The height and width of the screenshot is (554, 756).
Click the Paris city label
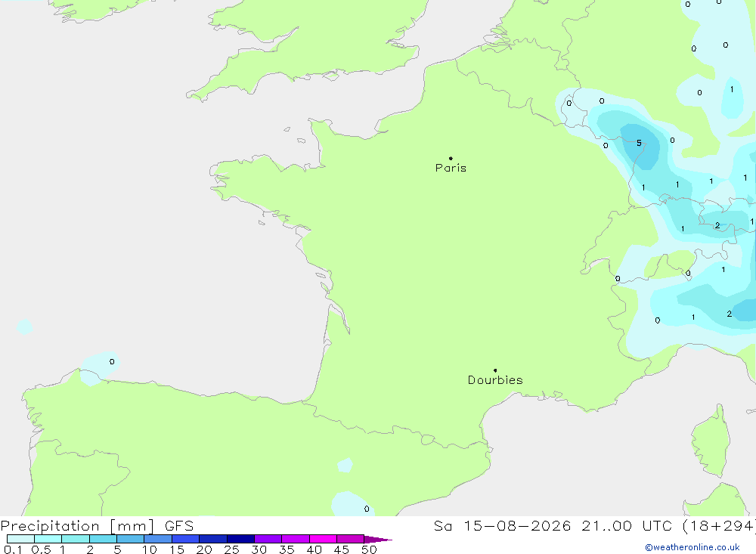(451, 168)
